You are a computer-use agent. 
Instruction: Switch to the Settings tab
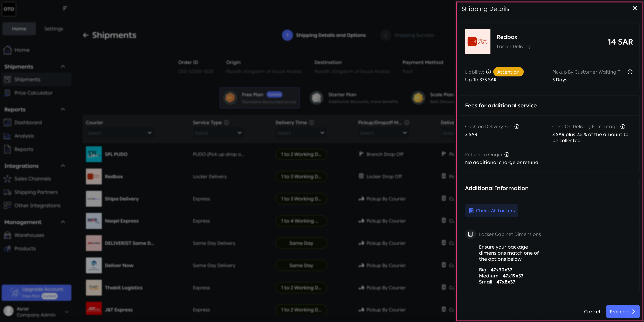(x=53, y=29)
